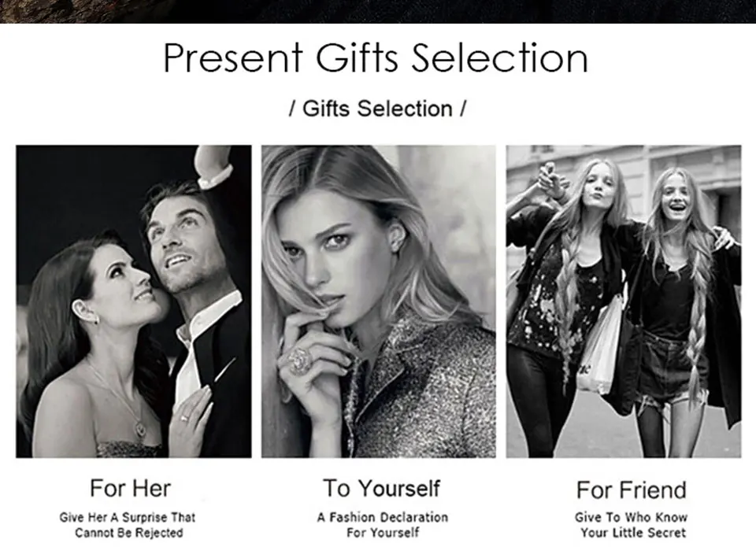Click the '/ Gifts Selection /' subtitle
The width and height of the screenshot is (756, 547).
click(x=377, y=109)
